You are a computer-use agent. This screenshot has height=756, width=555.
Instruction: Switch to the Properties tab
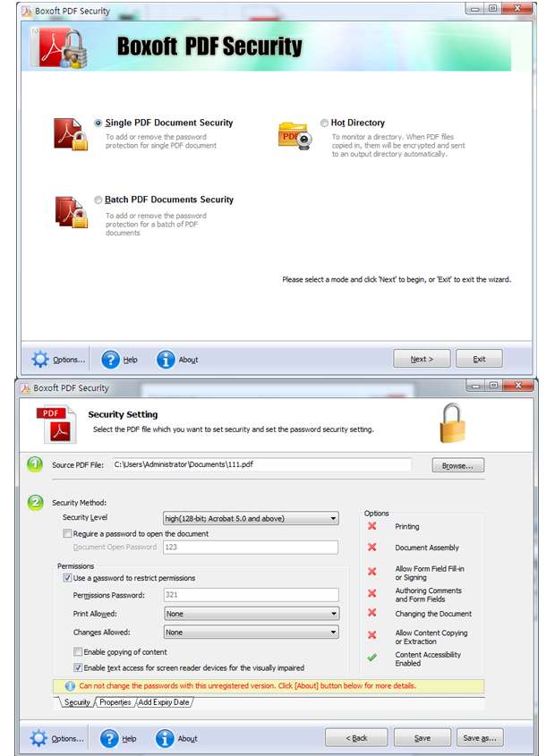[x=115, y=702]
